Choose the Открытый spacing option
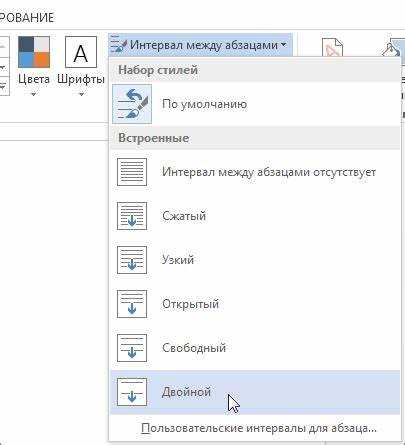Viewport: 405px width, 445px height. tap(255, 304)
